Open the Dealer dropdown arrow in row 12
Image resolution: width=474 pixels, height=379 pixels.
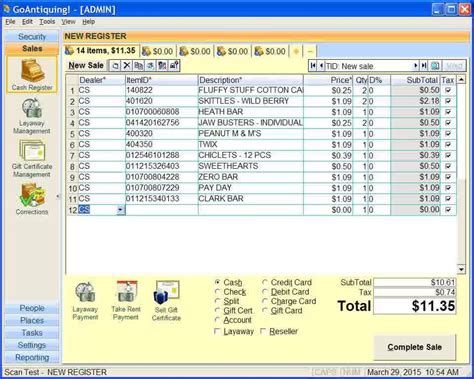[120, 210]
